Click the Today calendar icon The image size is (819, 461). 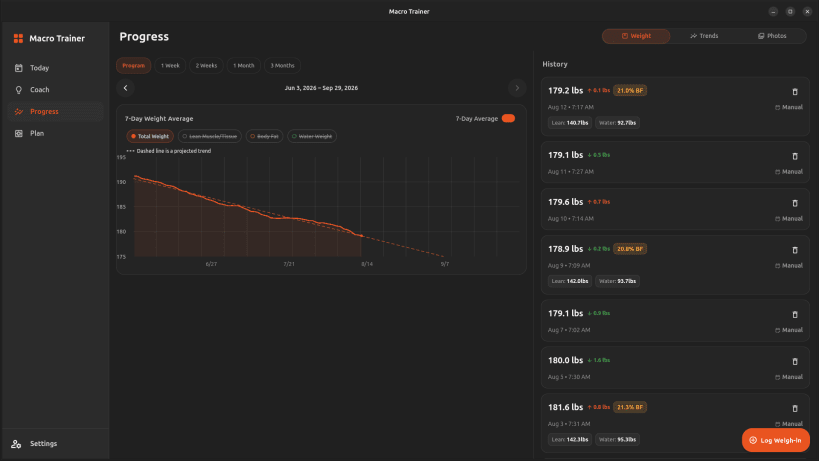pos(19,68)
